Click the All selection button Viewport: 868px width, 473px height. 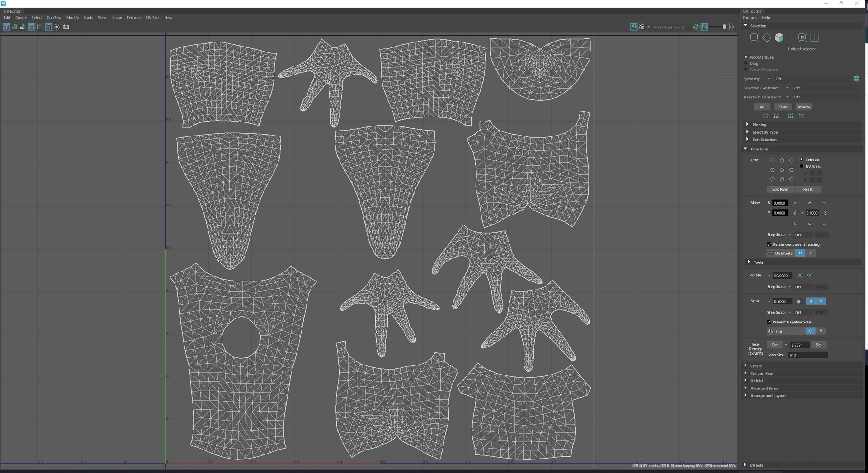(x=762, y=107)
